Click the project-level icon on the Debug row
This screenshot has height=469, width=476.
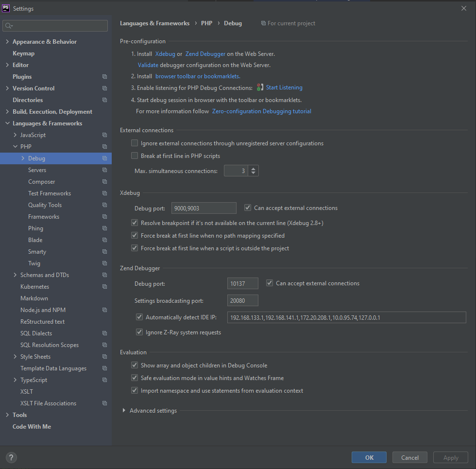(x=104, y=158)
